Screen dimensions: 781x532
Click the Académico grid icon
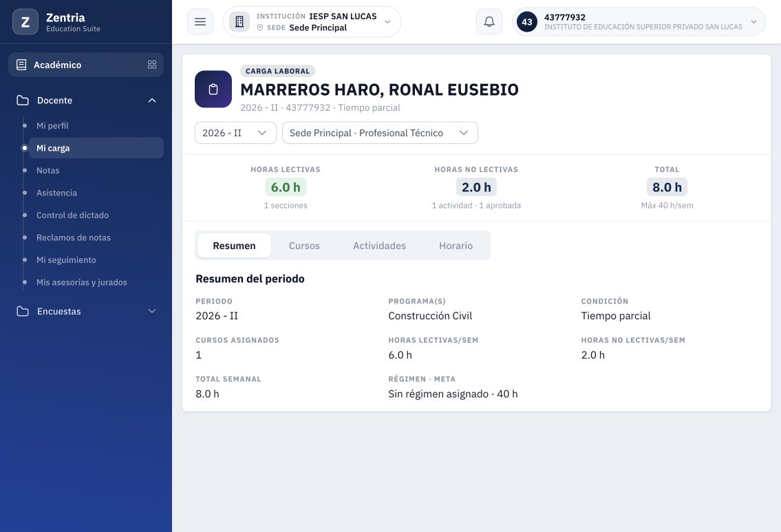pyautogui.click(x=152, y=65)
